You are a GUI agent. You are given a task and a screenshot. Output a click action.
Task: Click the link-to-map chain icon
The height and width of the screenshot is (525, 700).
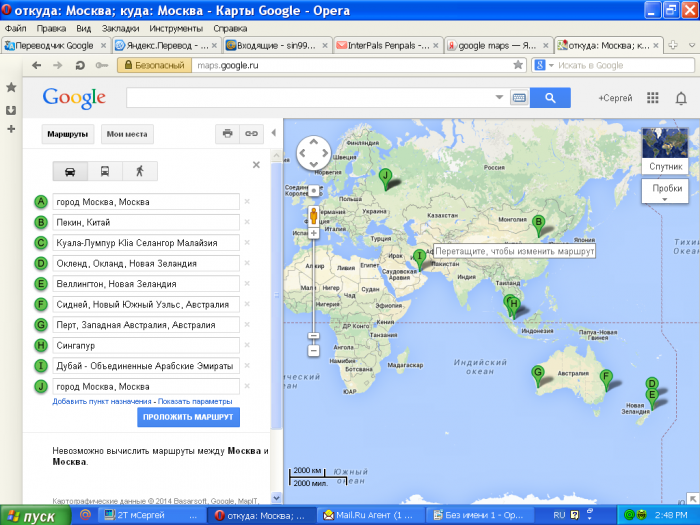click(252, 133)
